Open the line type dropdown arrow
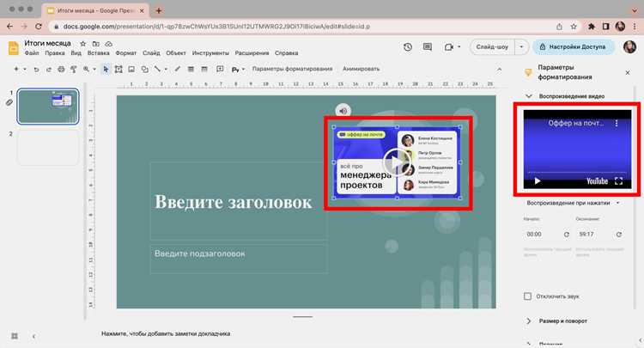Viewport: 644px width, 348px height. tap(166, 70)
